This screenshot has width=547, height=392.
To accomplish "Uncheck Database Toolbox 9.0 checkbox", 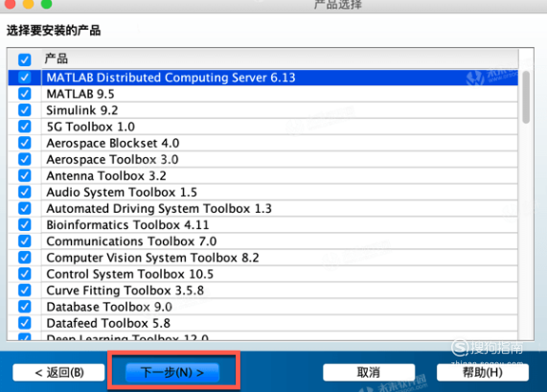I will (24, 307).
